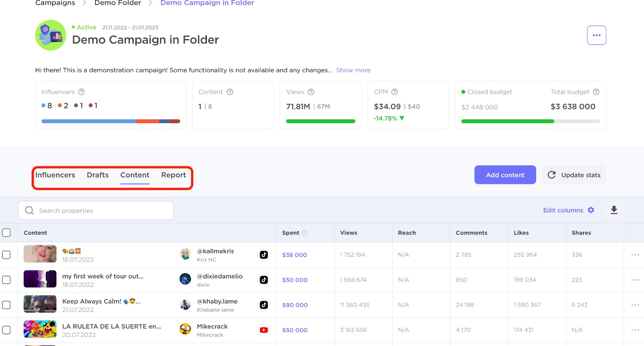Viewport: 644px width, 346px height.
Task: Click the -14.78% CPM change
Action: pyautogui.click(x=389, y=118)
